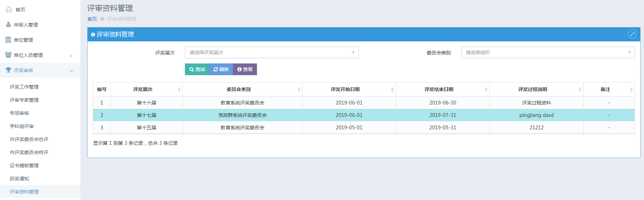Click the 编号 column header
This screenshot has height=200, width=644.
coord(102,89)
